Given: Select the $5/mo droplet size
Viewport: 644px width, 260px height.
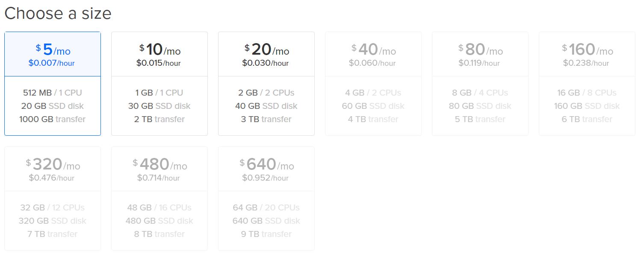Looking at the screenshot, I should tap(53, 84).
